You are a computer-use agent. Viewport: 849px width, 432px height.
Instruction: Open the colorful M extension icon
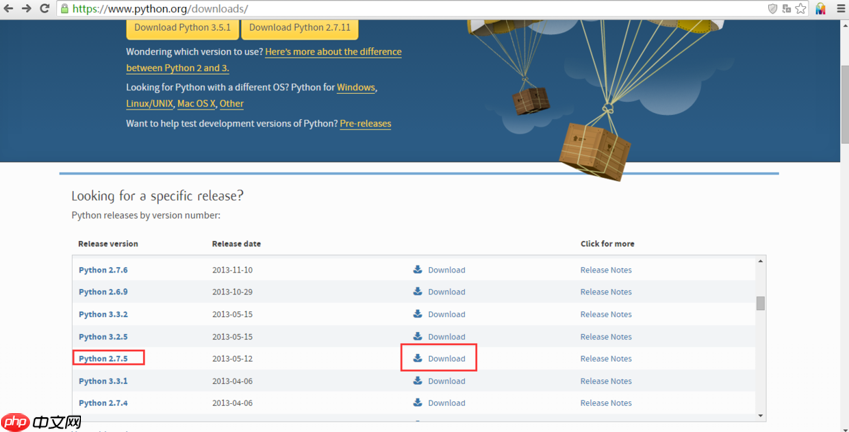click(x=821, y=9)
